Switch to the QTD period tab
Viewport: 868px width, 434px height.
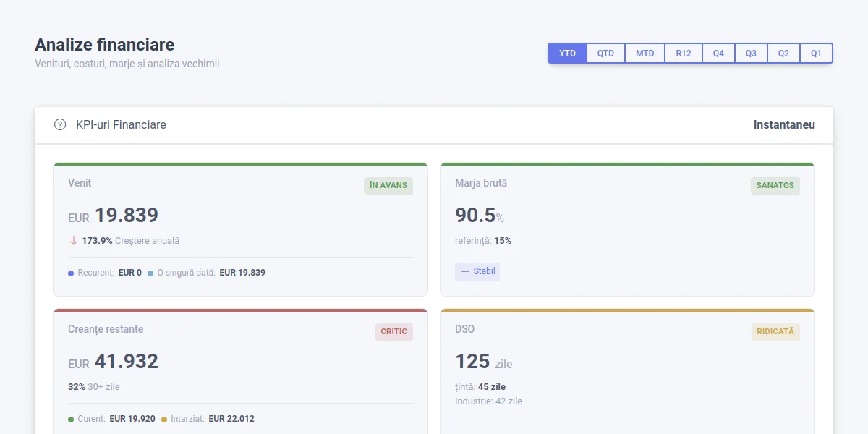tap(605, 53)
